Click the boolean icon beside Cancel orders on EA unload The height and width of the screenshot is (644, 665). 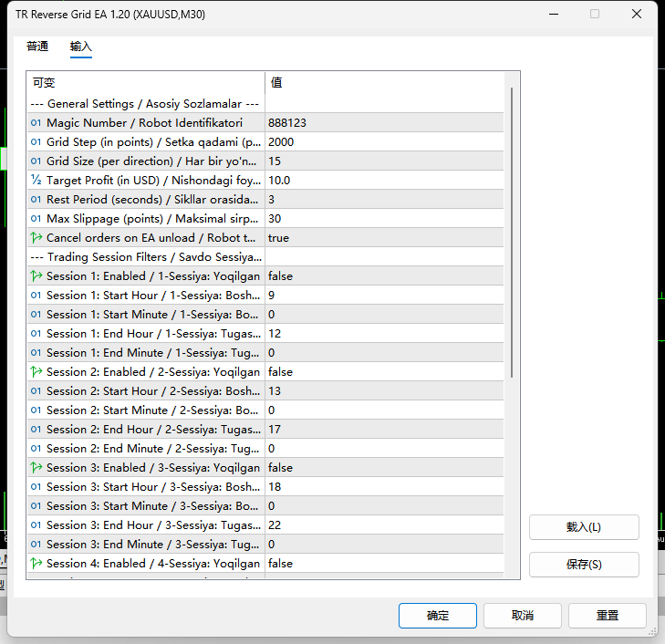36,238
